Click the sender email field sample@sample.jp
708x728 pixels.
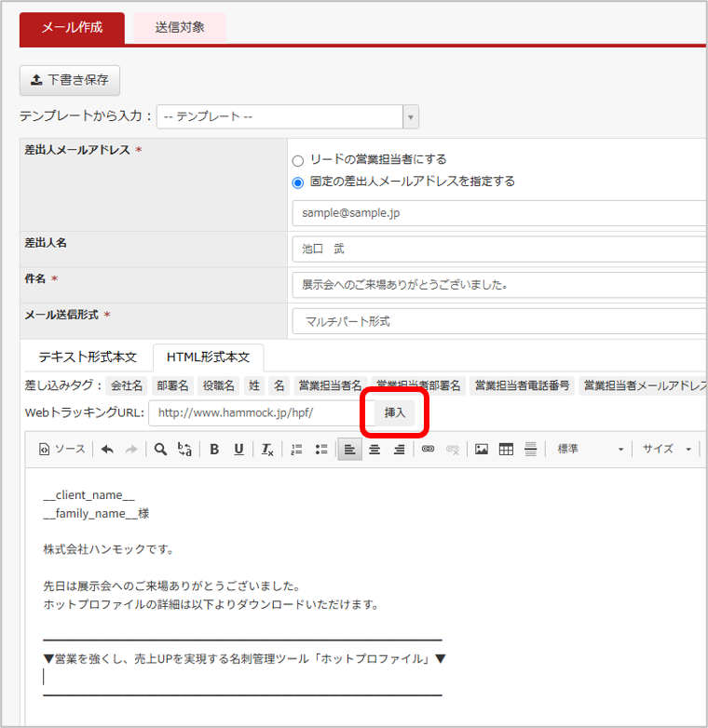(x=499, y=213)
